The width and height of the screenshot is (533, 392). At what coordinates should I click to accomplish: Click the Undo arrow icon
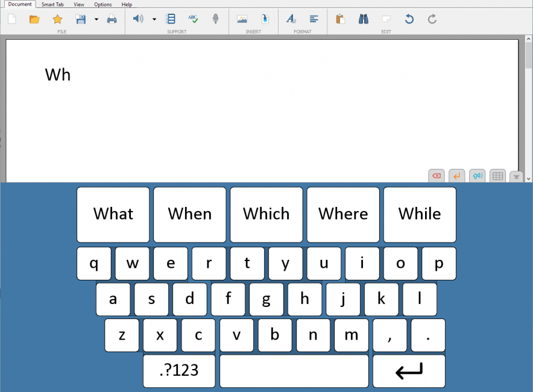pyautogui.click(x=409, y=19)
